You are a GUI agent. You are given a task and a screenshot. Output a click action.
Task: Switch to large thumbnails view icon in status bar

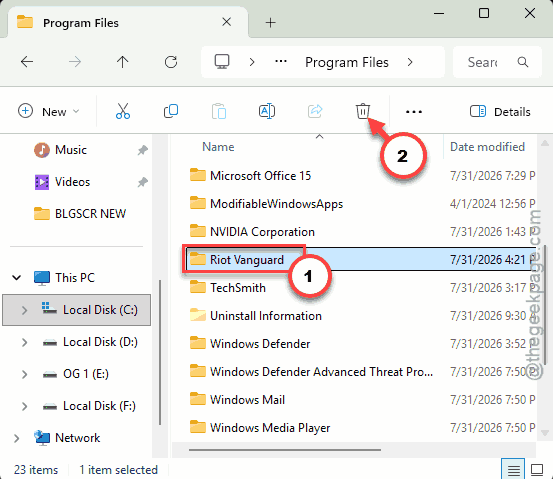pyautogui.click(x=537, y=469)
